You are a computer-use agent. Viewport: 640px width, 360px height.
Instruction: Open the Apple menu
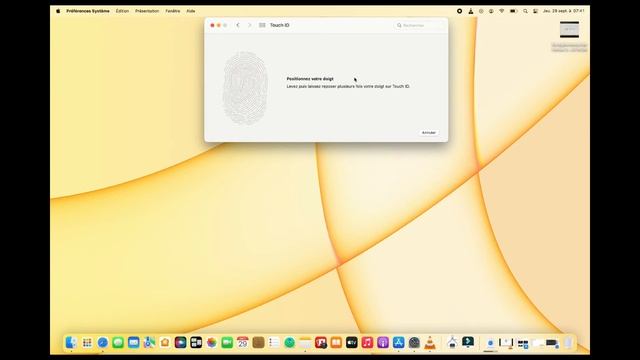click(x=58, y=11)
